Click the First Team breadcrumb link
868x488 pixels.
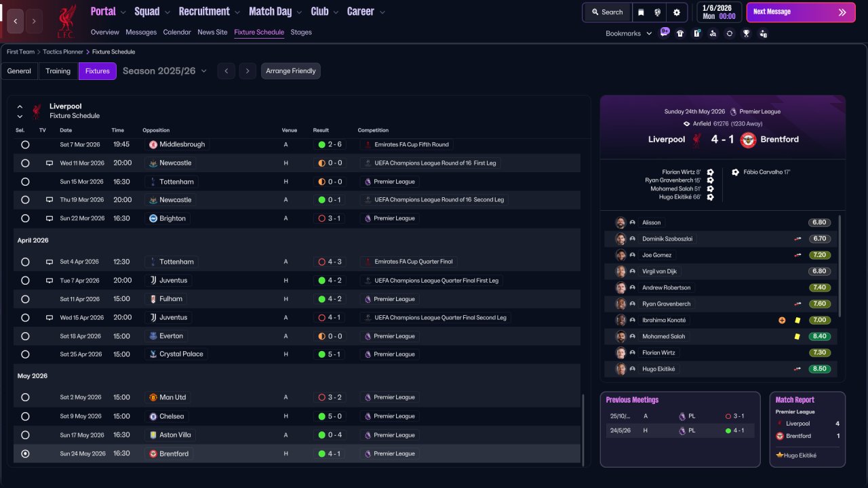click(x=20, y=52)
